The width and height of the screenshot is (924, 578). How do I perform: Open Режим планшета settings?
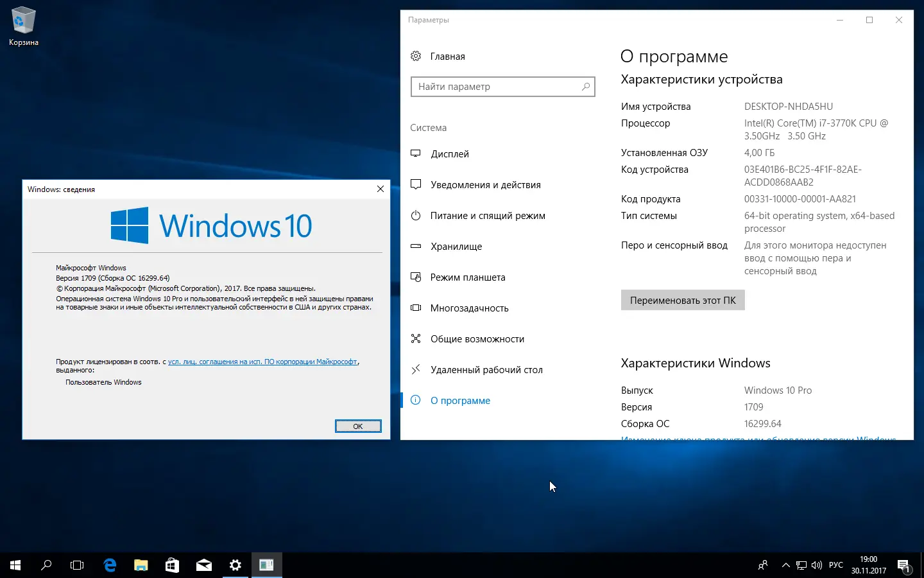click(467, 277)
